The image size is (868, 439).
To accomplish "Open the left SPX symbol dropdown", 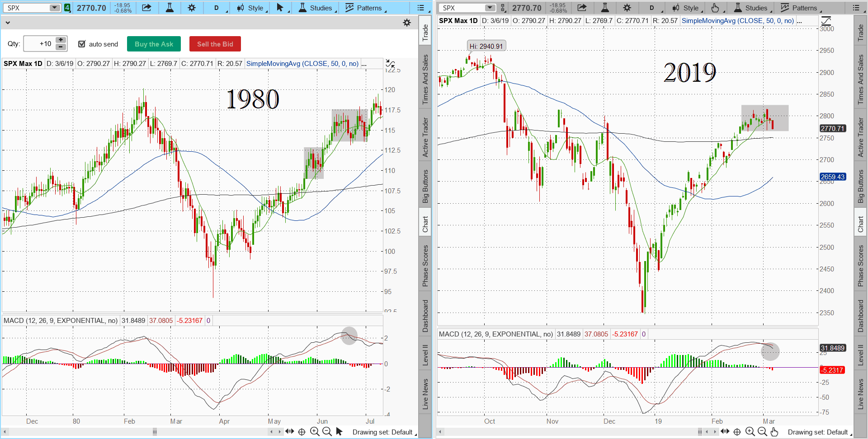I will [54, 8].
